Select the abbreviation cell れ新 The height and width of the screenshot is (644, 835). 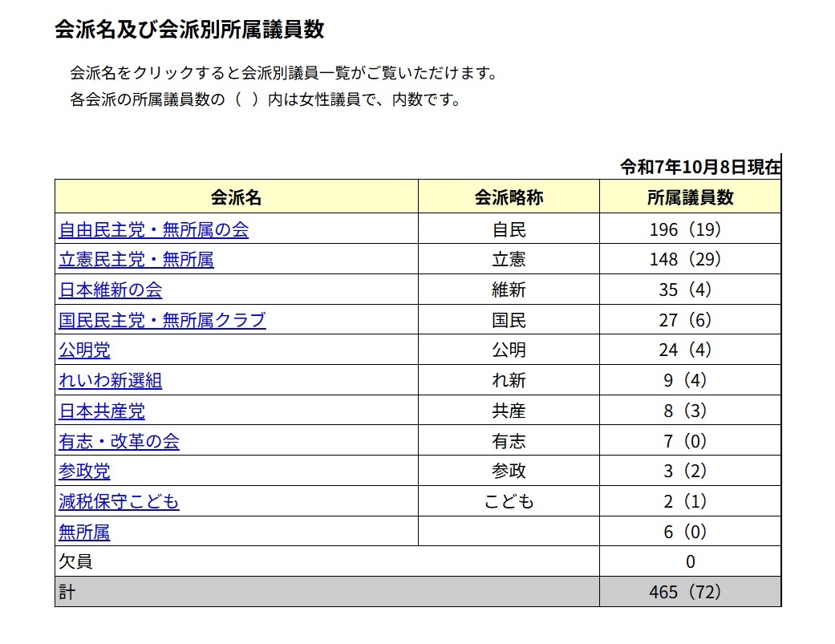pyautogui.click(x=509, y=380)
